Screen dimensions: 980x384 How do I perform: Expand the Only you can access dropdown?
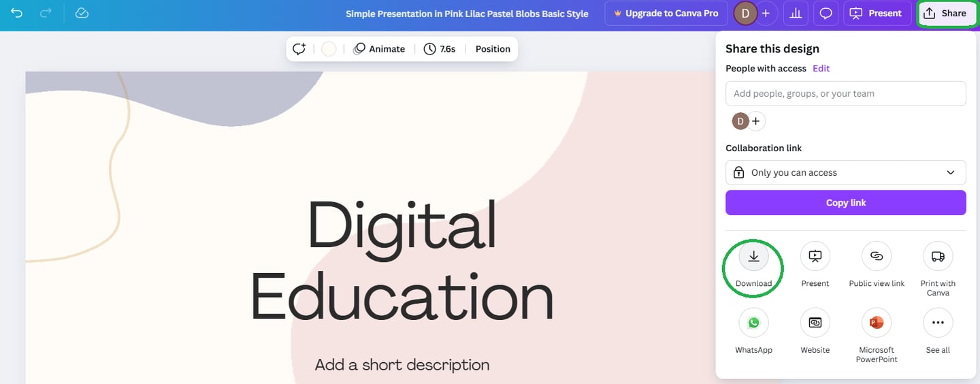[x=846, y=173]
